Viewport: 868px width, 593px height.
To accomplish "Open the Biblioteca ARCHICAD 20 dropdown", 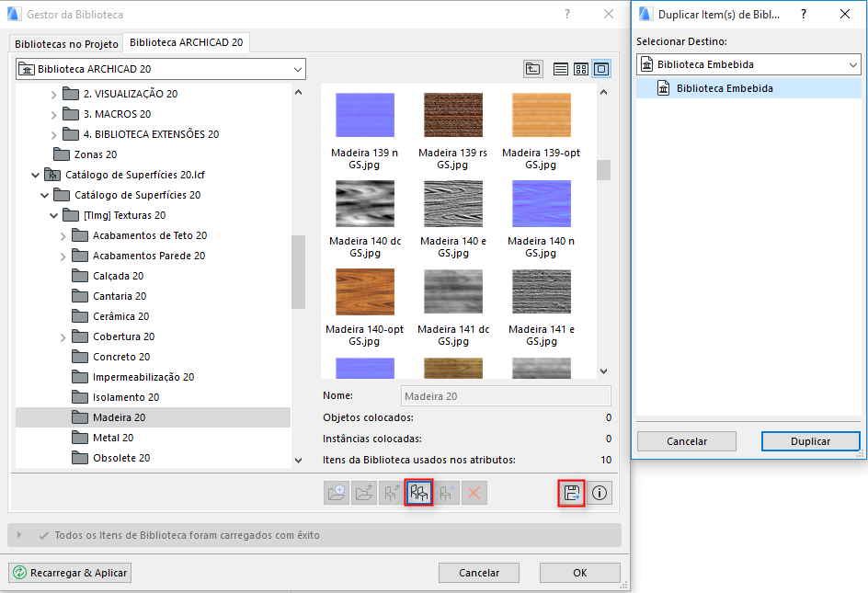I will [x=161, y=69].
